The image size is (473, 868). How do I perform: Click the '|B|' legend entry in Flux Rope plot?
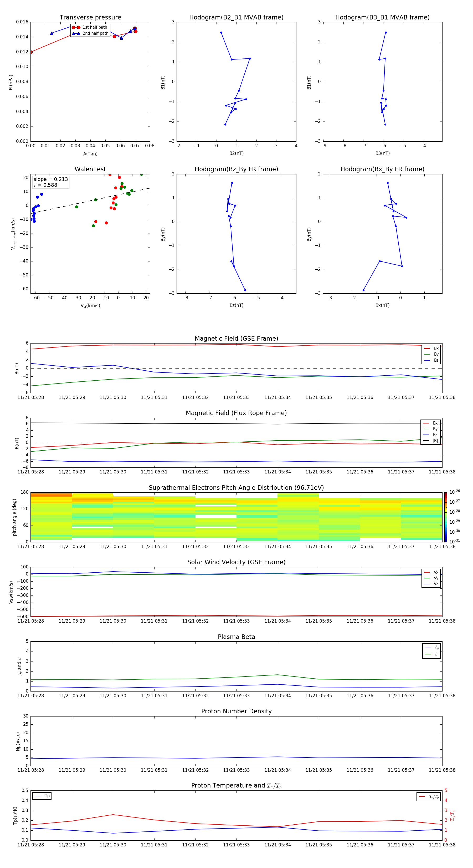click(x=431, y=441)
